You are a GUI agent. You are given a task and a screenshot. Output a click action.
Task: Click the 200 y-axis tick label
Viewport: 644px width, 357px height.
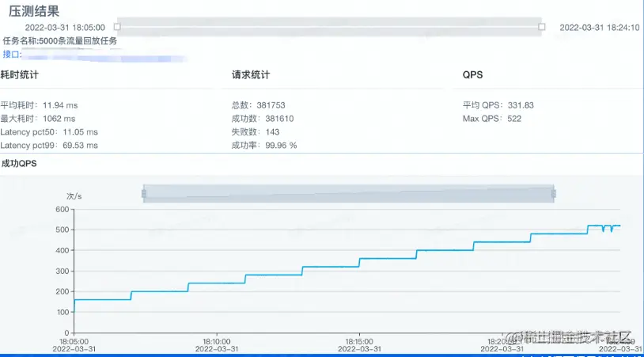(x=62, y=291)
